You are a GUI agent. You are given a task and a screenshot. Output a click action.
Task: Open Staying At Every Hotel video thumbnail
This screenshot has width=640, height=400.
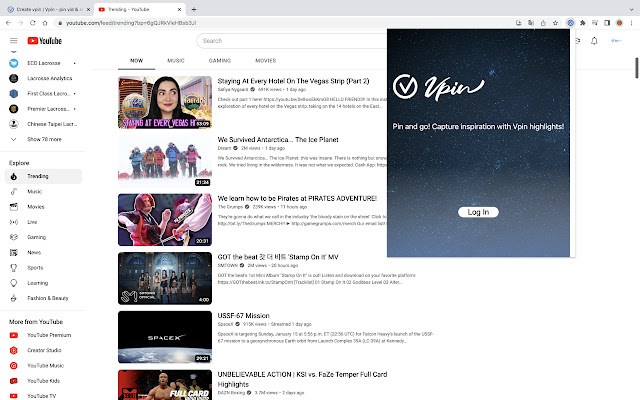click(x=165, y=102)
